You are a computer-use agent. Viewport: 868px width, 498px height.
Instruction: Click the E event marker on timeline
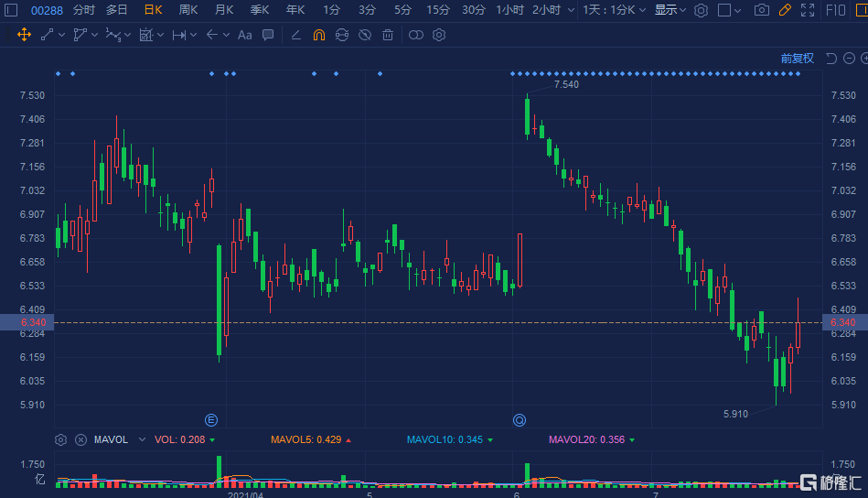click(x=211, y=420)
